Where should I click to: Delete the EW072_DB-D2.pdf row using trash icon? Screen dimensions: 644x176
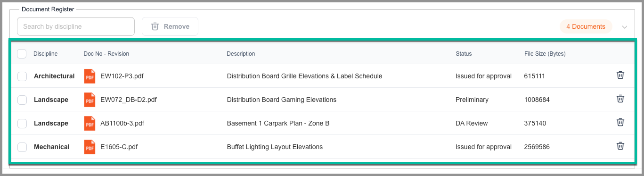[620, 99]
